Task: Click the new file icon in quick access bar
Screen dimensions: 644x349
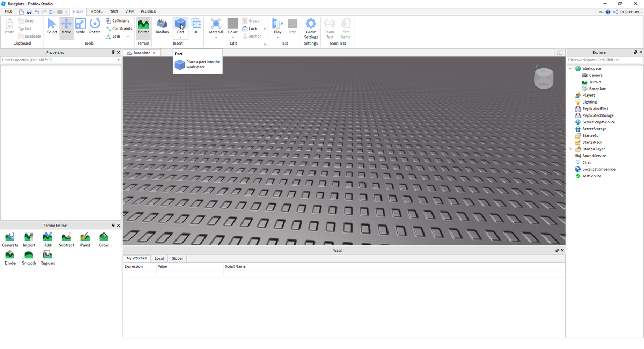Action: click(21, 12)
